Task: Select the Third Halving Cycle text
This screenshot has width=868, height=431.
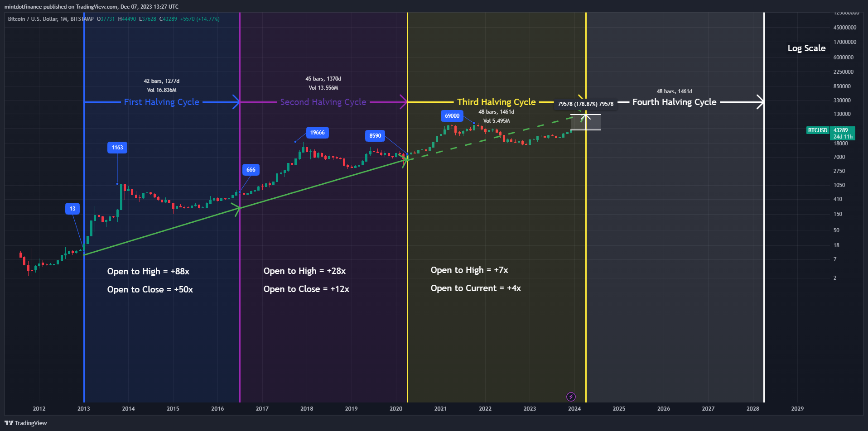Action: click(497, 102)
